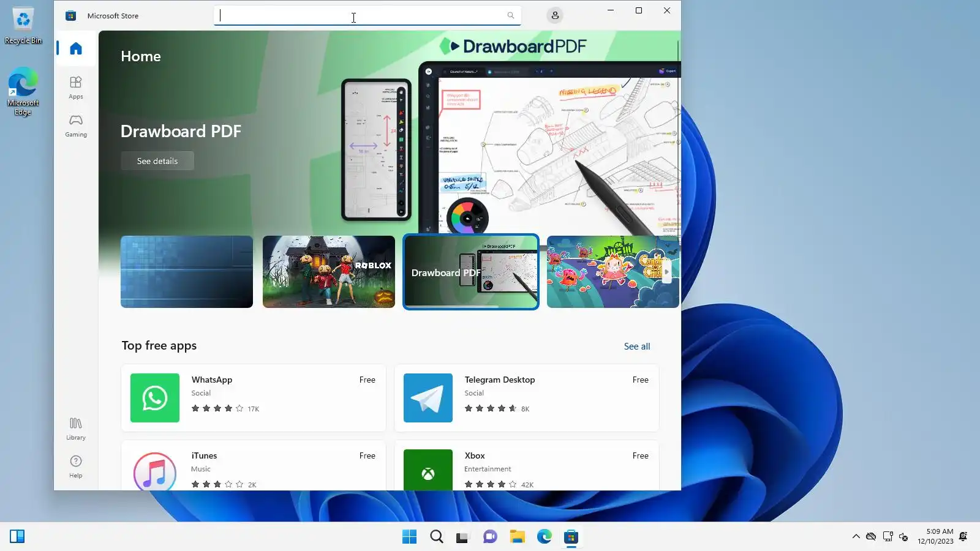Click the Microsoft Store window title text
980x551 pixels.
(x=113, y=16)
